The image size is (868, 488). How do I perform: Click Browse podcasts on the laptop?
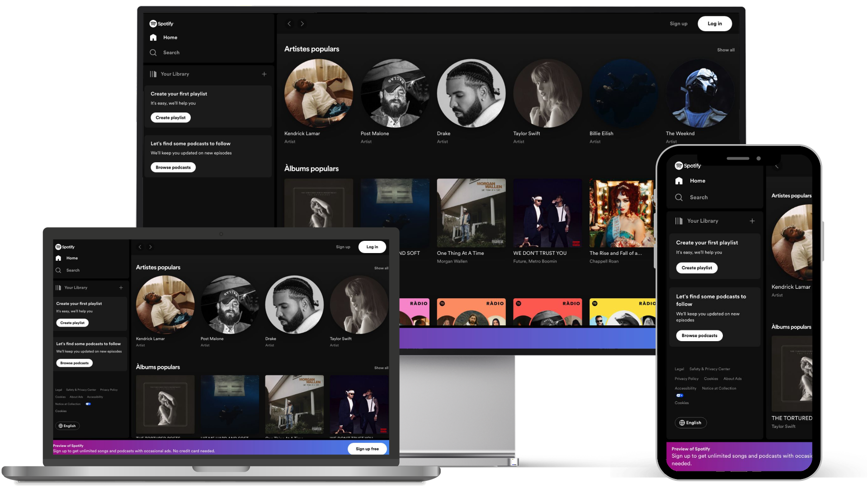(74, 363)
